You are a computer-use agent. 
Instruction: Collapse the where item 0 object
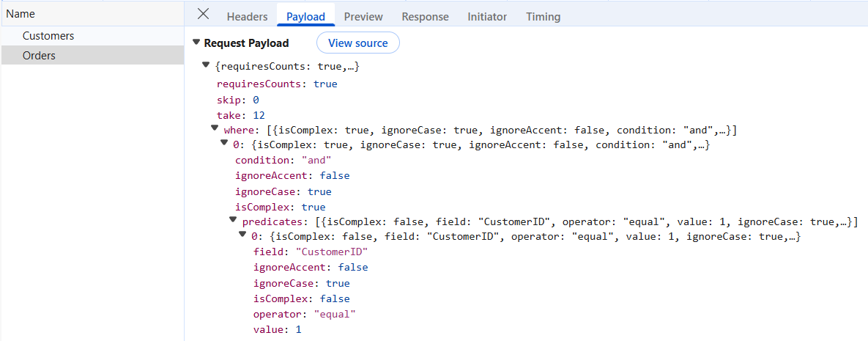224,142
